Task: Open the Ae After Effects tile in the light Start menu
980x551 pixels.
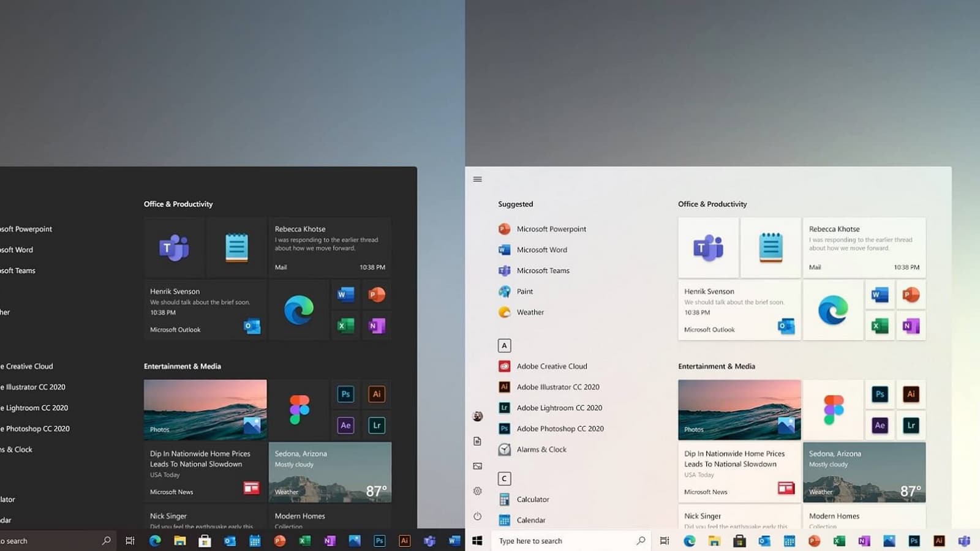Action: tap(880, 425)
